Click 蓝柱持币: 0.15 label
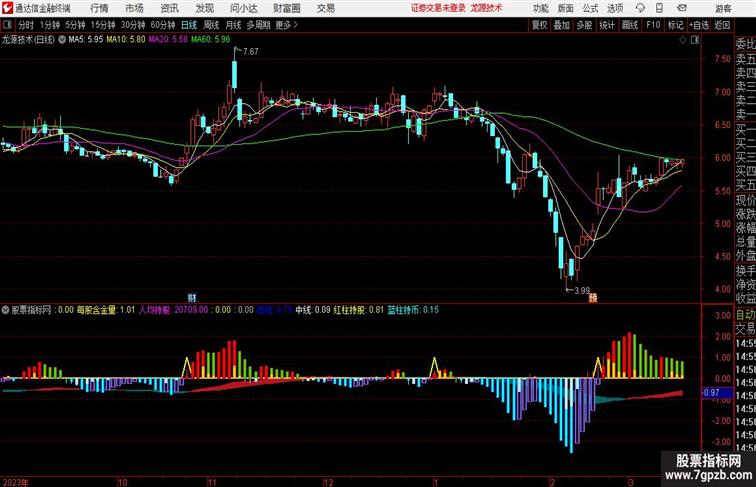Viewport: 756px width, 487px height. click(413, 310)
